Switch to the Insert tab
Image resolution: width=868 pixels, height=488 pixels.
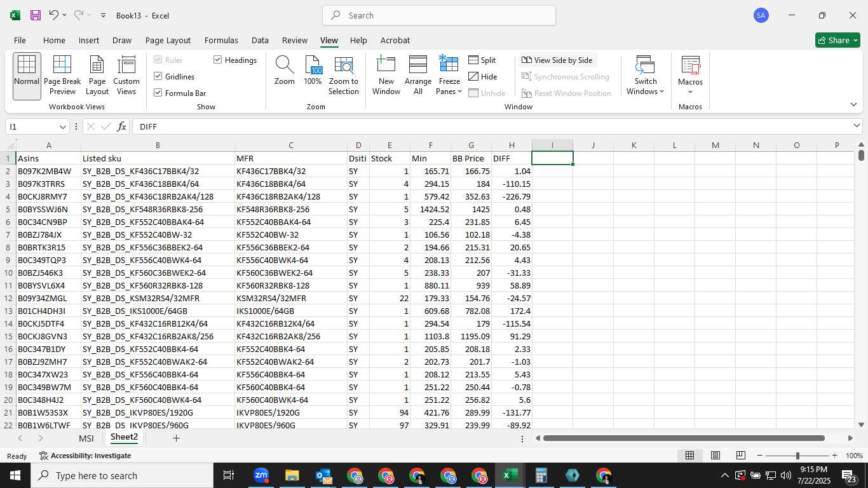click(x=89, y=40)
